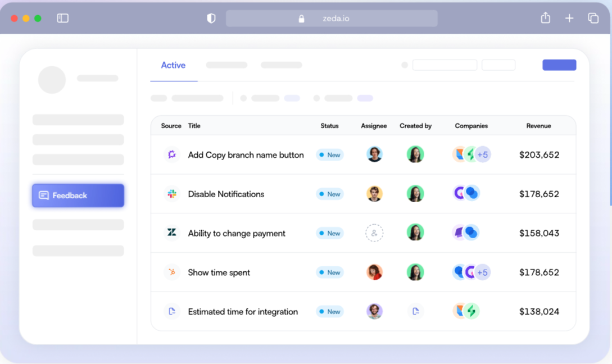
Task: Click revenue in Show time spent row
Action: pos(539,272)
